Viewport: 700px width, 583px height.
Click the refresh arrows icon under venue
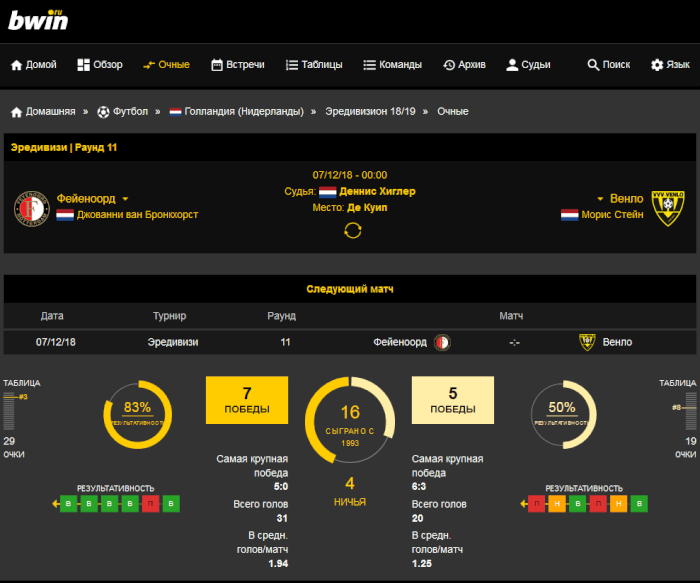351,231
